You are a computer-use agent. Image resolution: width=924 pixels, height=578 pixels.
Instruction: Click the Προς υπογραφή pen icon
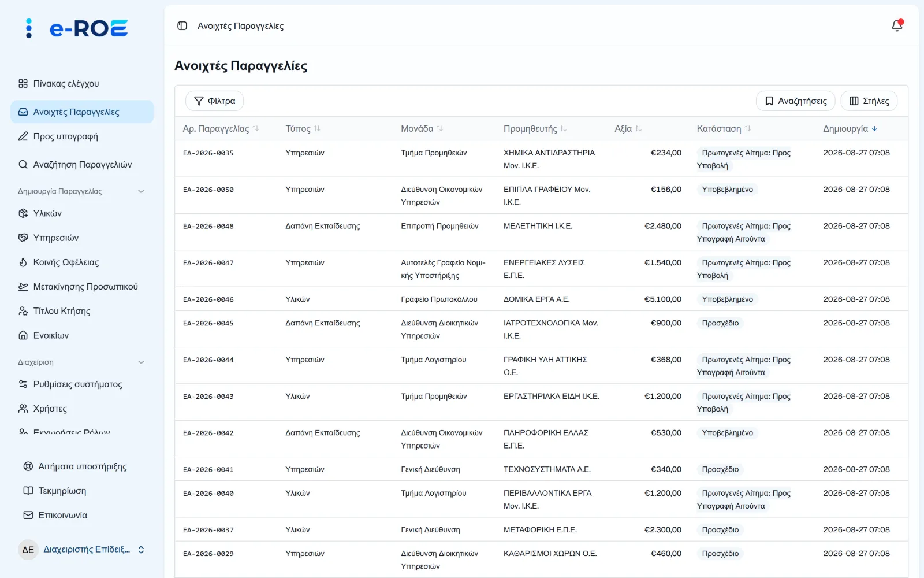point(23,136)
